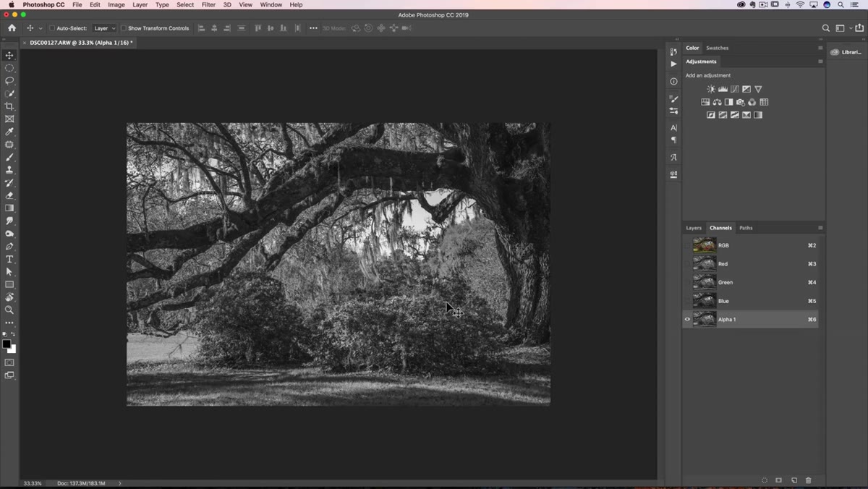Add an Invert adjustment

[711, 115]
